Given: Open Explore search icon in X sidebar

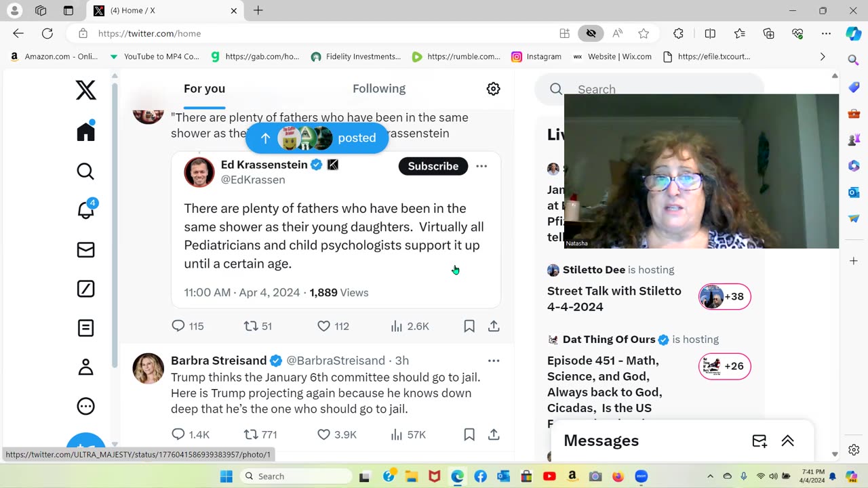Looking at the screenshot, I should tap(85, 171).
